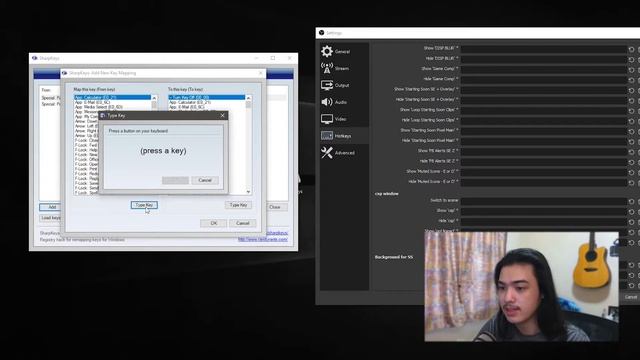Cancel the Add New Key Mapping dialog

coord(242,223)
